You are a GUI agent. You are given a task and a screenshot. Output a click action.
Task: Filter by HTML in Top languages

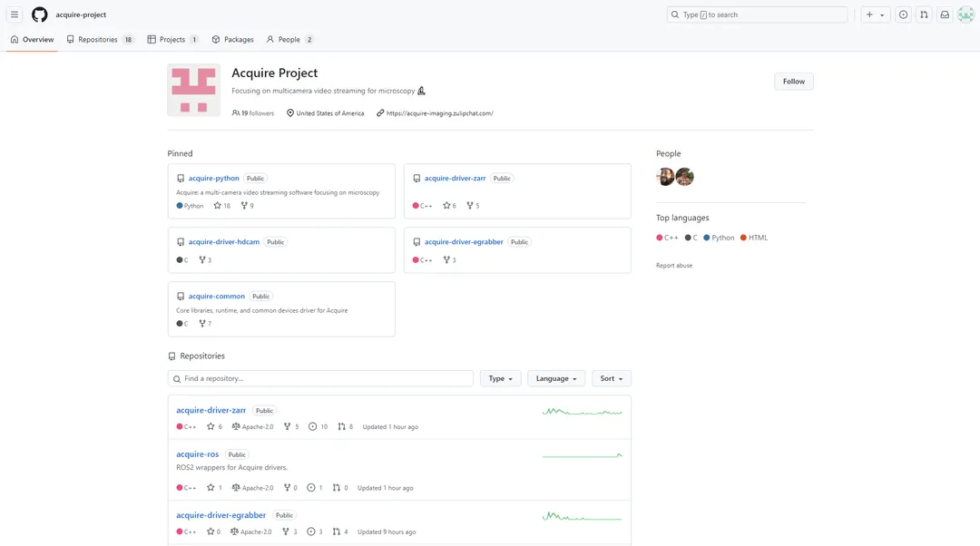click(754, 238)
